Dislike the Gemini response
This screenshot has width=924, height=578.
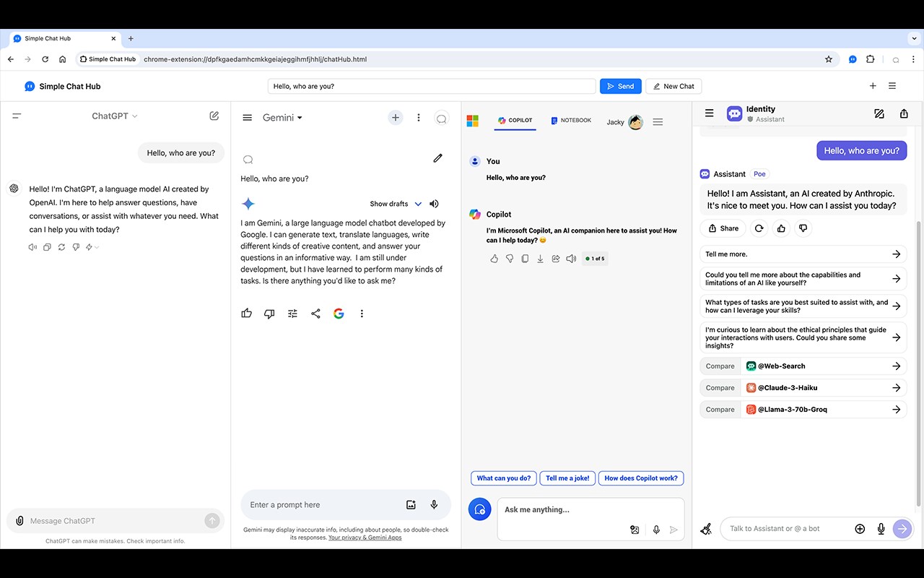point(269,314)
